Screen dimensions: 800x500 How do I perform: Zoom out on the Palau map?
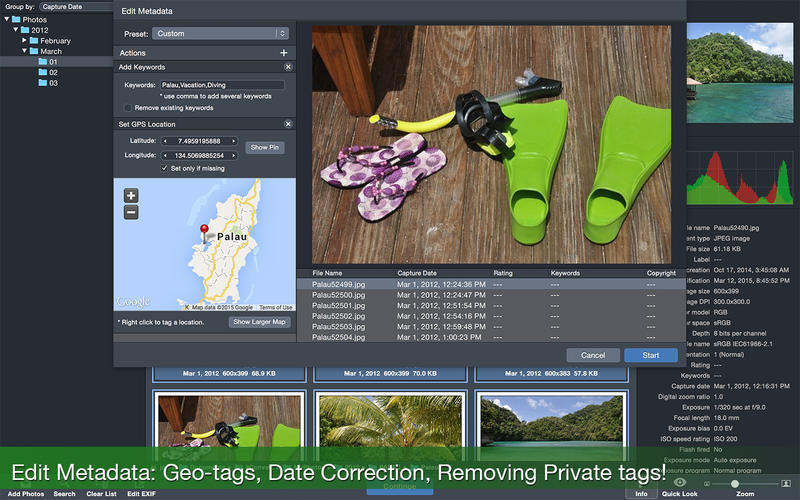(131, 212)
